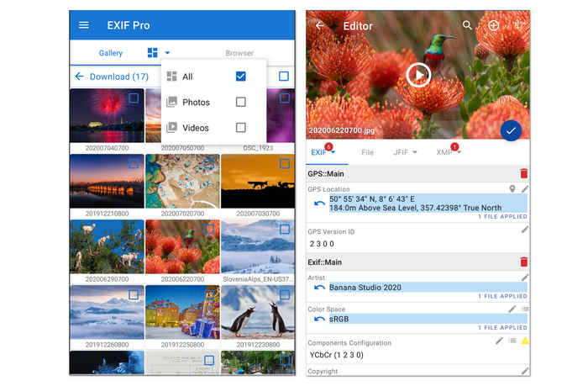Edit Color Space with pencil icon

point(512,309)
